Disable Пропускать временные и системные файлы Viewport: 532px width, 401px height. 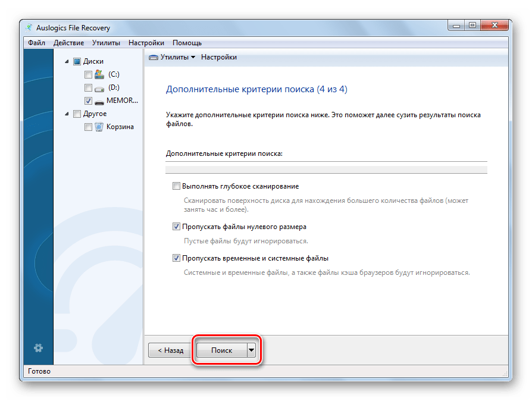(x=176, y=258)
